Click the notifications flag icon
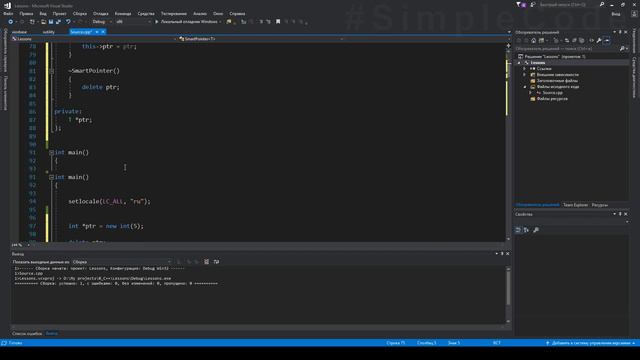The image size is (640, 360). (x=520, y=4)
